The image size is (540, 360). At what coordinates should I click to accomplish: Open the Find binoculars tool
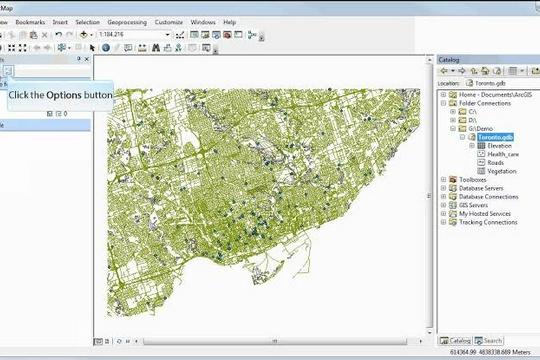(x=156, y=48)
